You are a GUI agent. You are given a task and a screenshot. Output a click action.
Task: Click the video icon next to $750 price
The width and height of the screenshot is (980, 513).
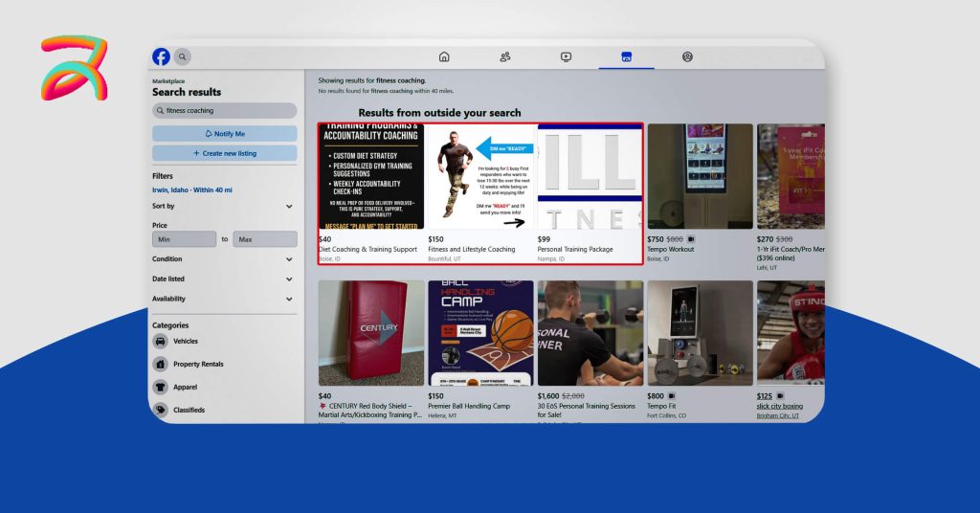click(x=691, y=239)
